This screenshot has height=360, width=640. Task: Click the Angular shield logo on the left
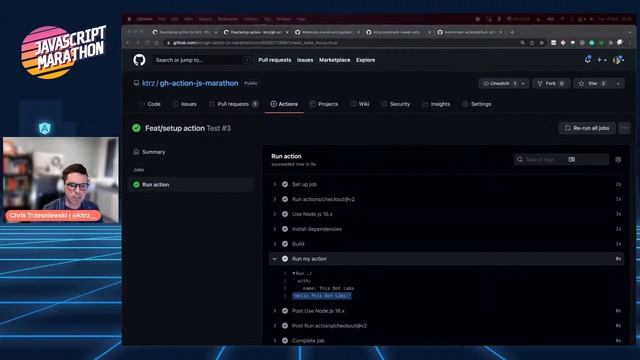tap(44, 129)
